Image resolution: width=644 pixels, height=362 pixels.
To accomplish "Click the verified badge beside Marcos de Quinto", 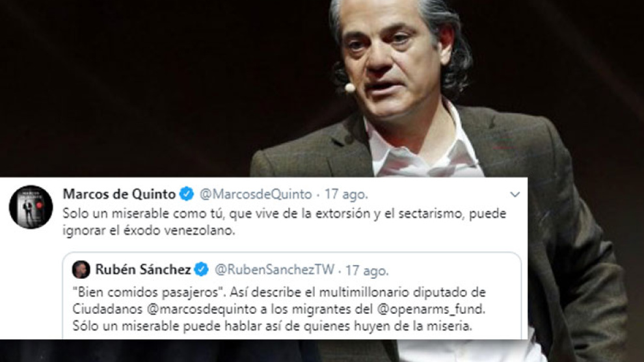I will pyautogui.click(x=187, y=194).
